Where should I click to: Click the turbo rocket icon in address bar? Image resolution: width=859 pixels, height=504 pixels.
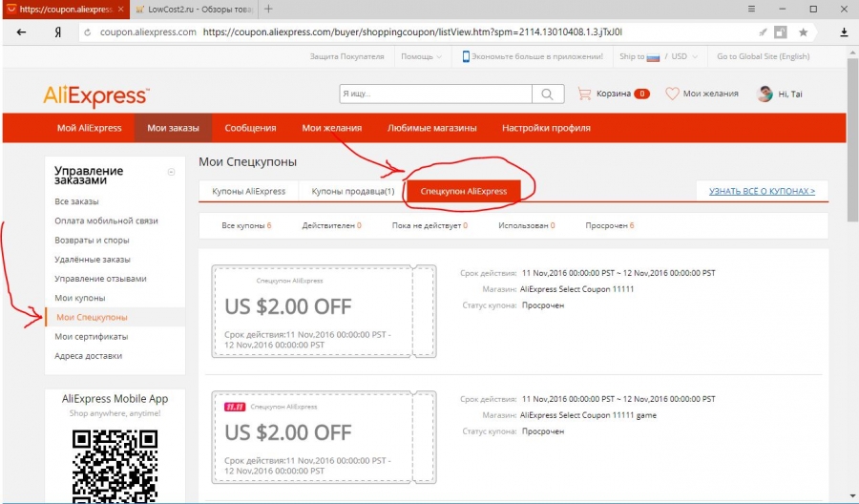coord(763,32)
